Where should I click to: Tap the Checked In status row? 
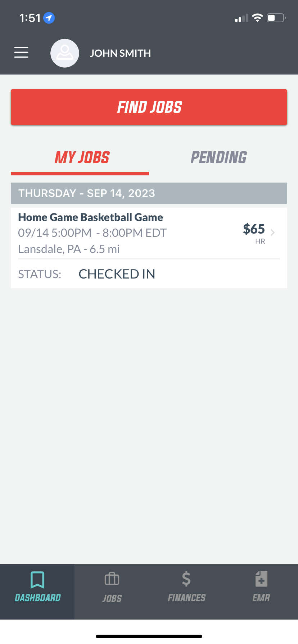[x=149, y=274]
